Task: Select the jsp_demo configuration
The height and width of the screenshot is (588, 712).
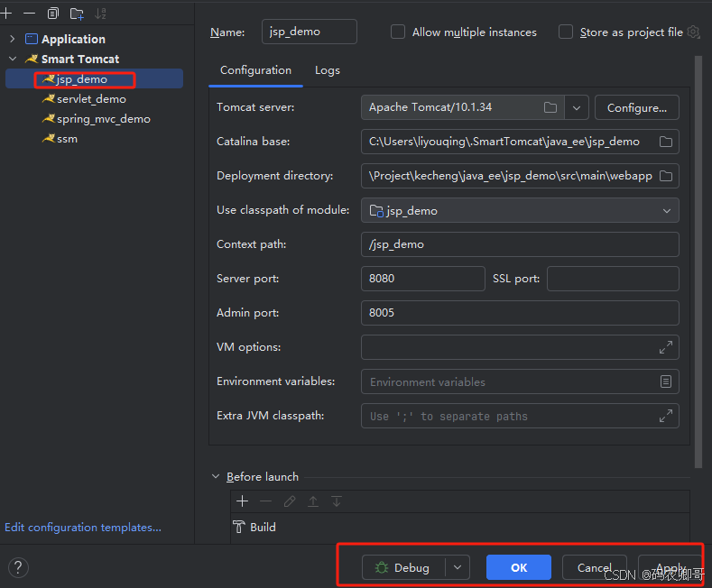Action: (95, 79)
